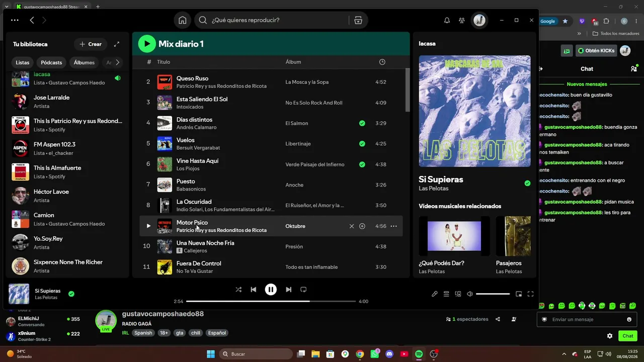
Task: Skip to the next track
Action: click(288, 290)
